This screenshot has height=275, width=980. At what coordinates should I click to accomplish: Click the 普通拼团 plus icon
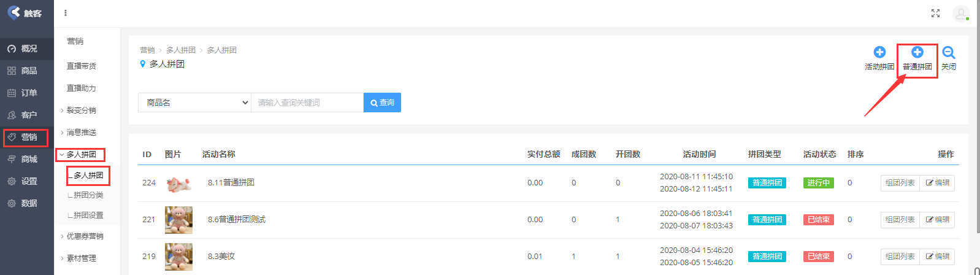917,53
